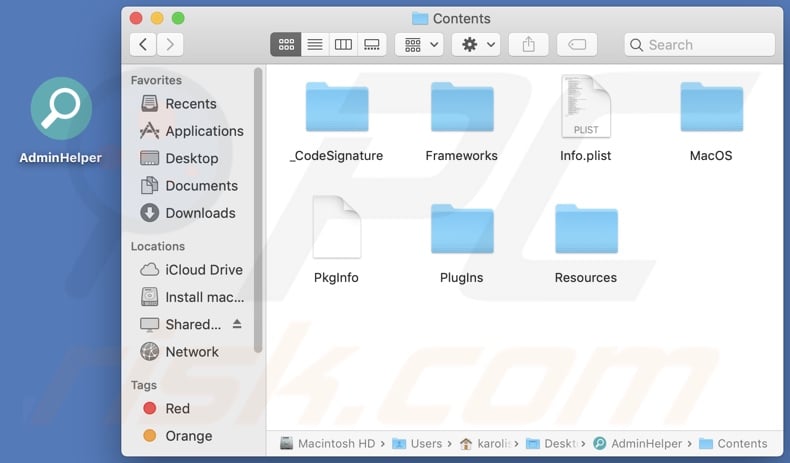Screen dimensions: 790x463
Task: Click Contents in the path bar
Action: pyautogui.click(x=733, y=443)
